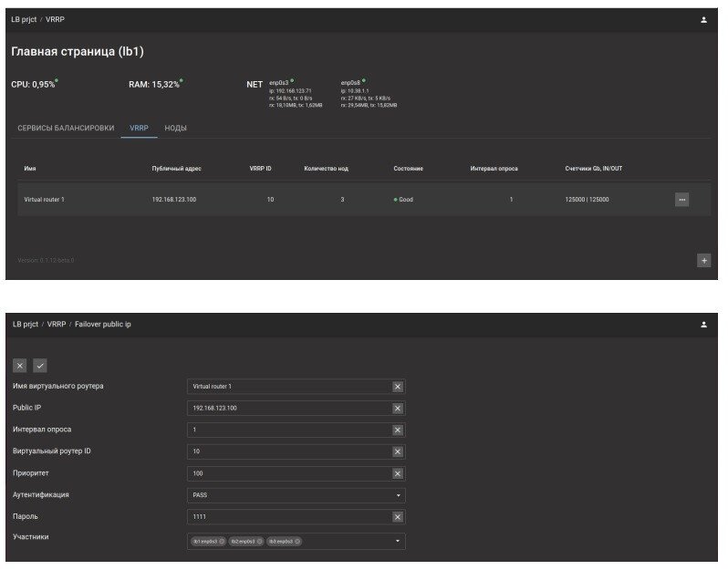728x570 pixels.
Task: Click VRRP breadcrumb before Failover public ip
Action: coord(57,324)
